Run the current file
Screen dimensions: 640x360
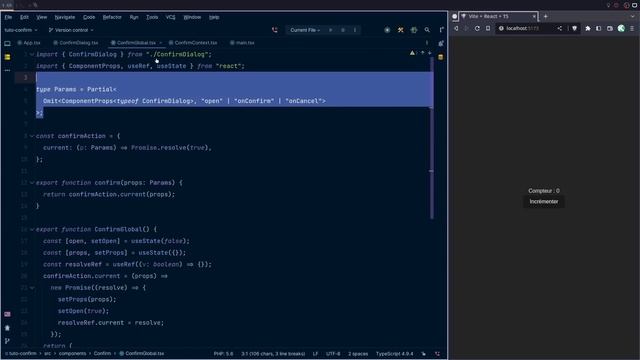pyautogui.click(x=330, y=30)
